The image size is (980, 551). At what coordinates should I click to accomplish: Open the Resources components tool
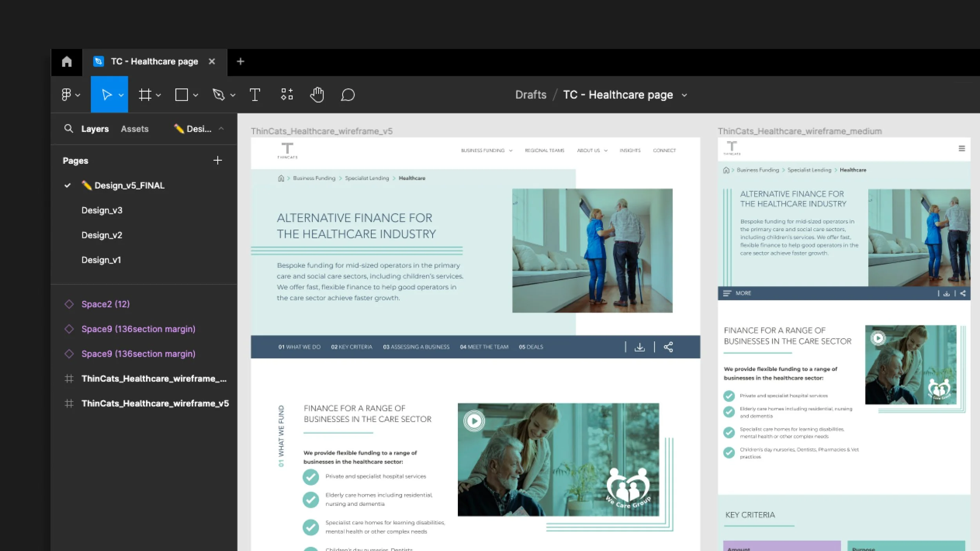pyautogui.click(x=287, y=95)
